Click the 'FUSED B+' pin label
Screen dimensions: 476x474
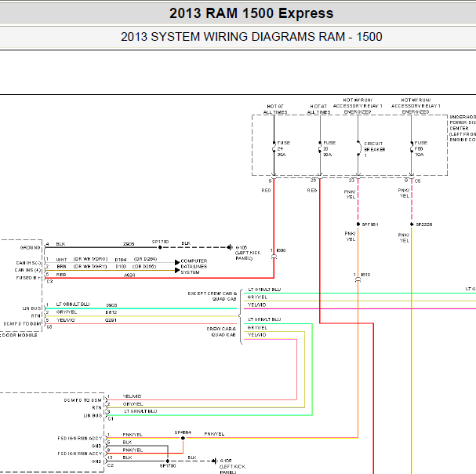[x=28, y=278]
